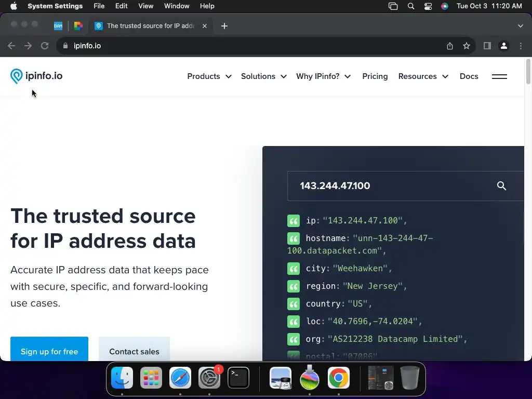Image resolution: width=532 pixels, height=399 pixels.
Task: Open the Docs page
Action: click(x=469, y=76)
